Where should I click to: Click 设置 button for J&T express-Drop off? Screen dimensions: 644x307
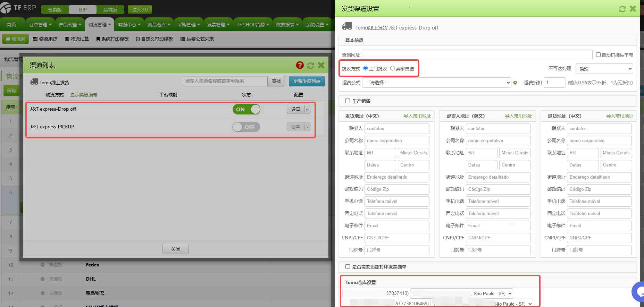coord(296,109)
